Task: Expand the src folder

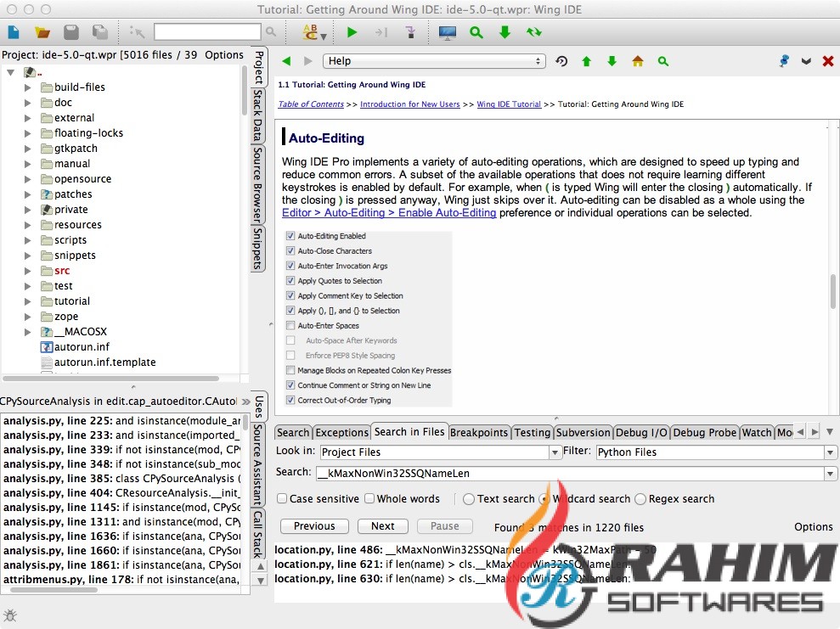Action: [x=27, y=271]
